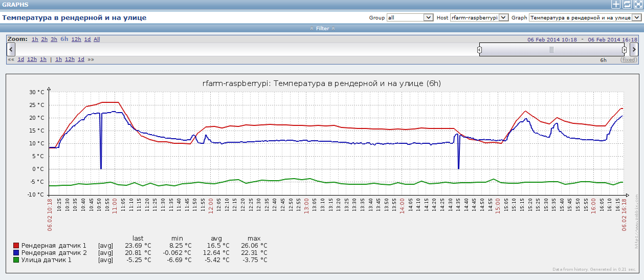Viewport: 644px width, 280px height.
Task: Enter fullscreen mode with the expand icon
Action: [637, 4]
